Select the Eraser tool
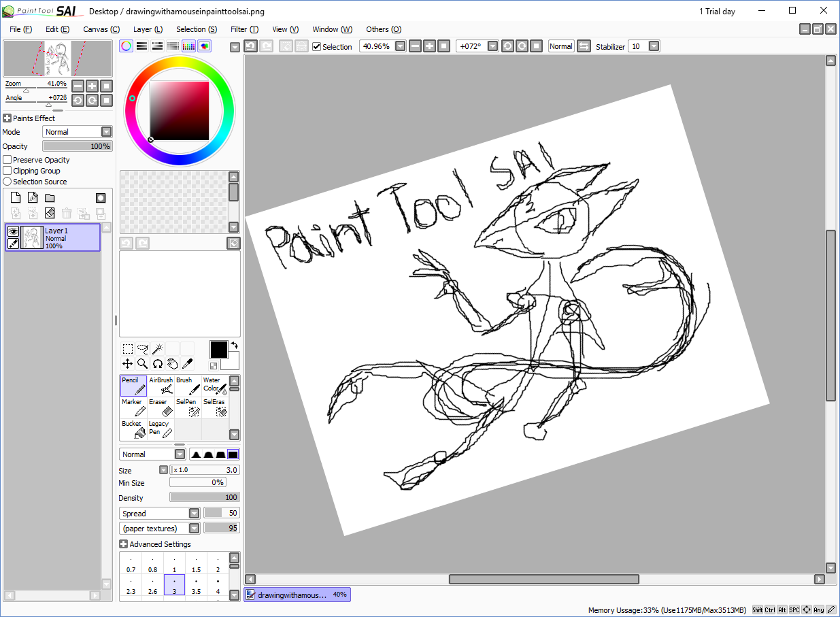 point(161,407)
